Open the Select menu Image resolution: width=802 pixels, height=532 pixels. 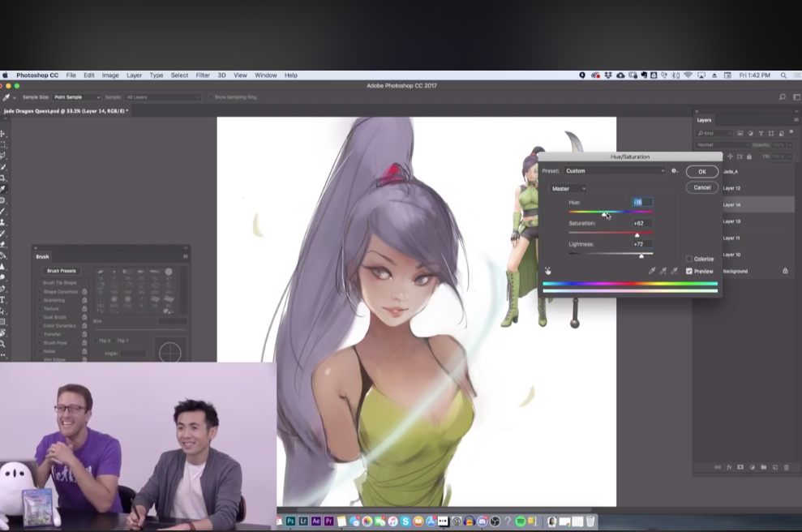click(179, 75)
